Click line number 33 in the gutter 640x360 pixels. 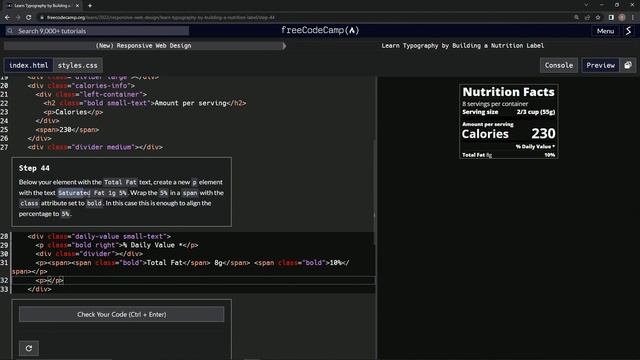pos(4,289)
